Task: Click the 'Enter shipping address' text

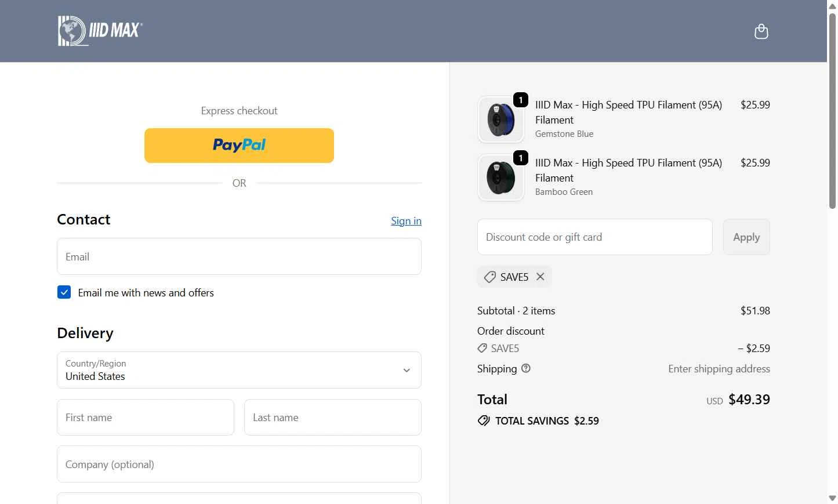Action: click(719, 369)
